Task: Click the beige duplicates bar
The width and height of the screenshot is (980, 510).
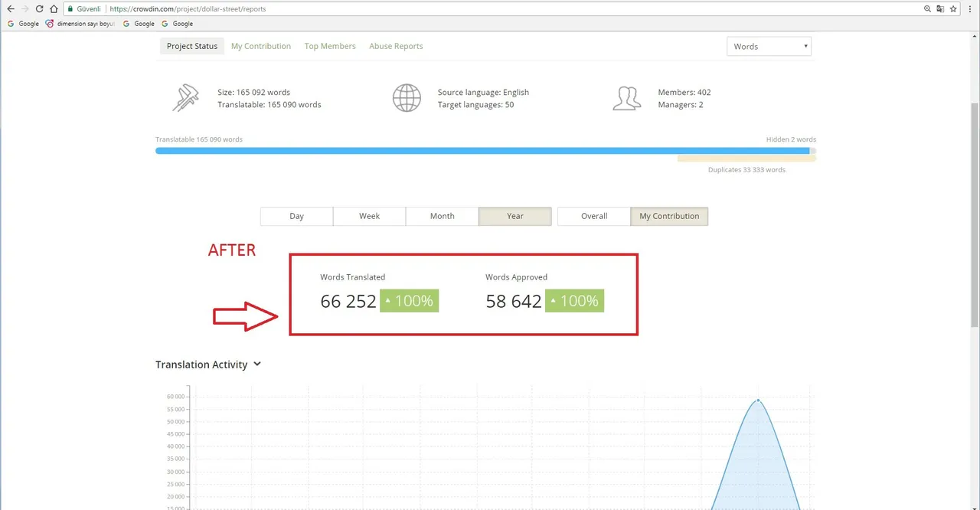Action: coord(746,159)
